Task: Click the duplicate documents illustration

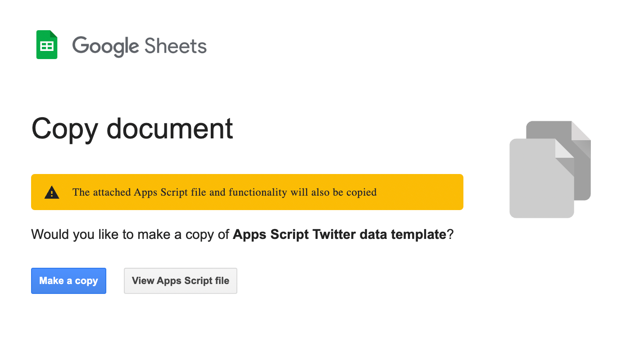Action: pyautogui.click(x=550, y=169)
